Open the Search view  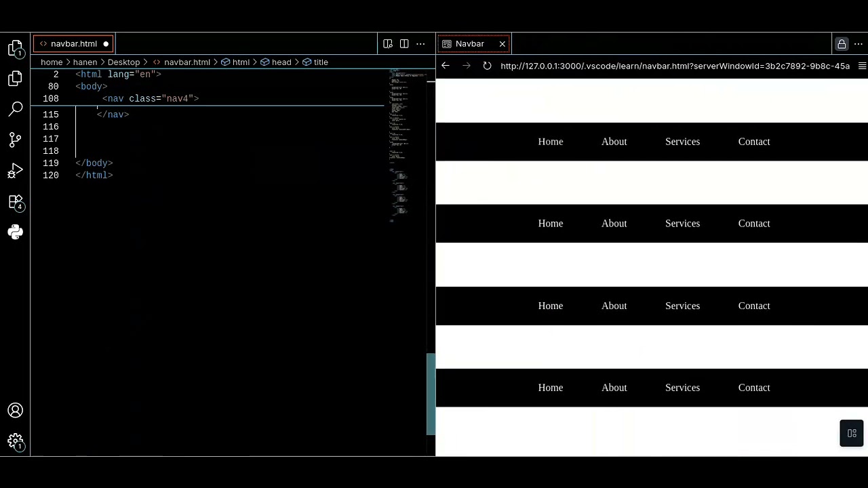[15, 109]
